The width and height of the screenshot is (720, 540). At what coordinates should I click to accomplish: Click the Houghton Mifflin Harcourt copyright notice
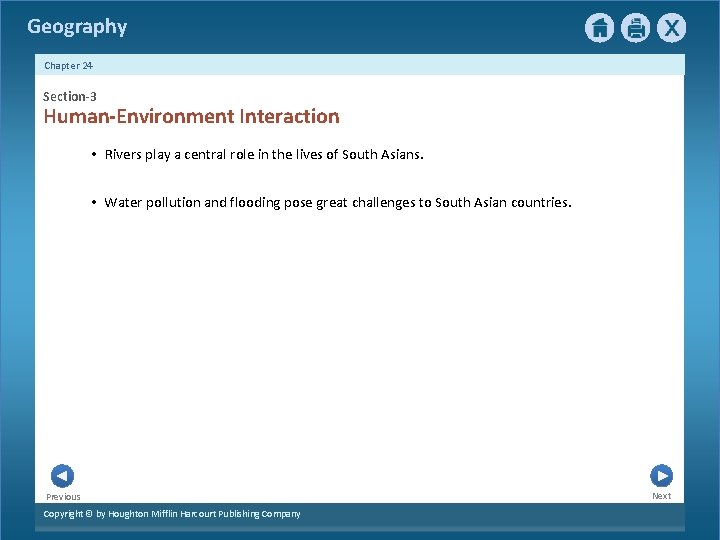[172, 514]
